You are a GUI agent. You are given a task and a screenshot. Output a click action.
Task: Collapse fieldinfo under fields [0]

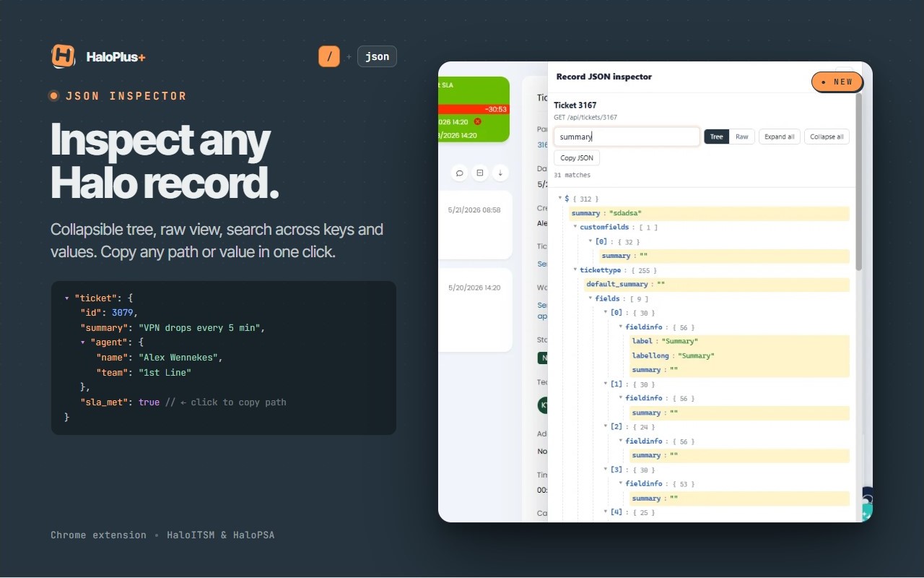[x=621, y=327]
